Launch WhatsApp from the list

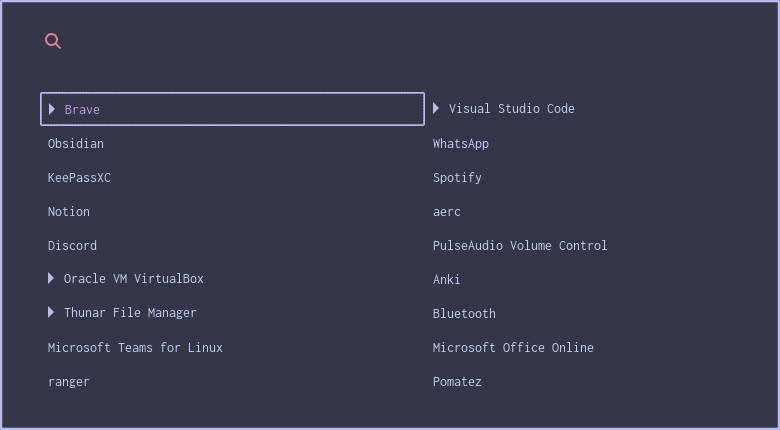[x=461, y=144]
